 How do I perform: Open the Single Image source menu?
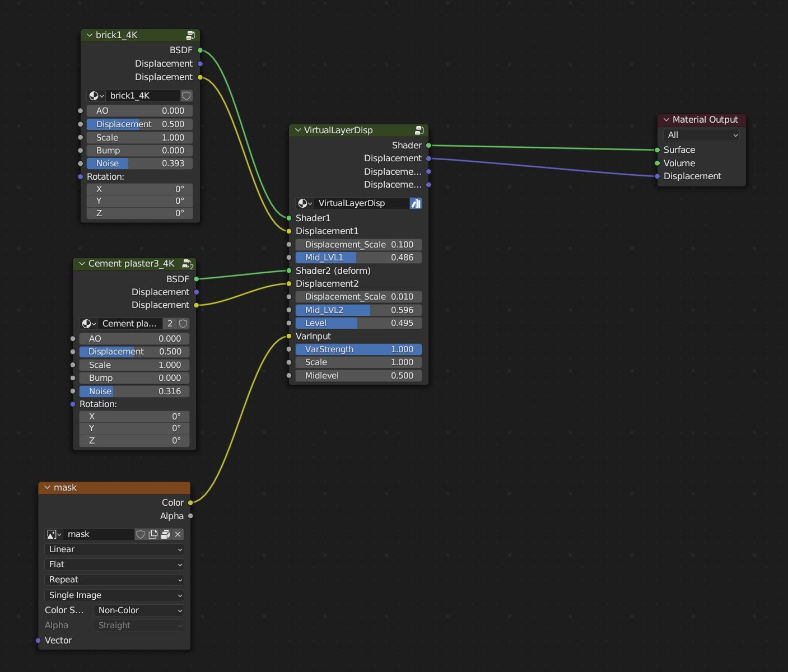[x=114, y=595]
